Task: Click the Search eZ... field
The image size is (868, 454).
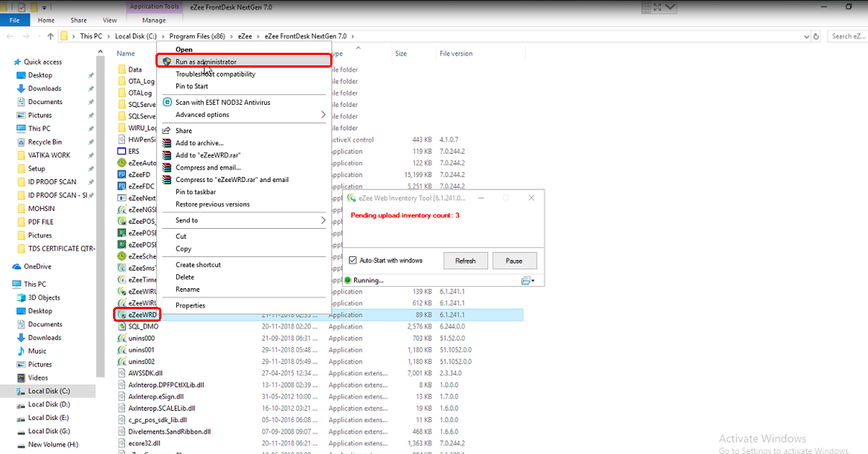Action: pyautogui.click(x=847, y=36)
